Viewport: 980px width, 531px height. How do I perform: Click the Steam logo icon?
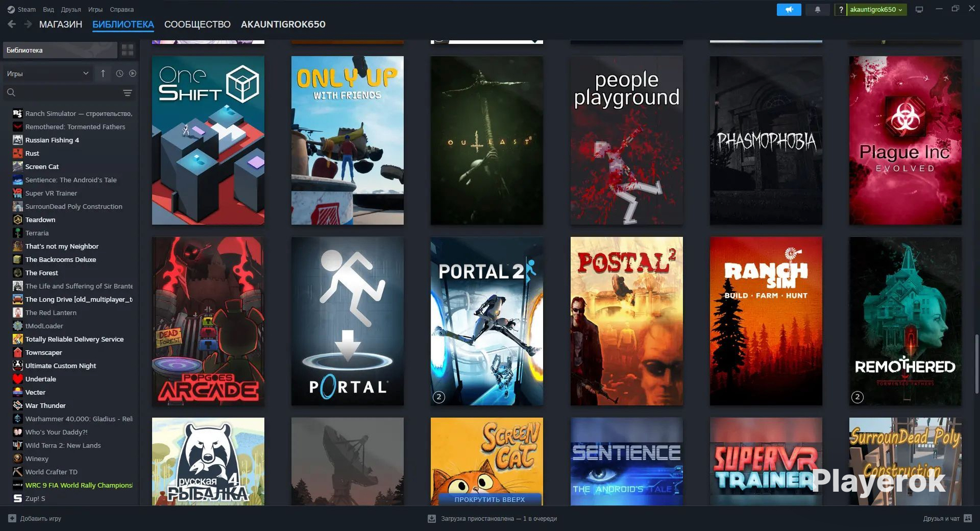click(11, 10)
